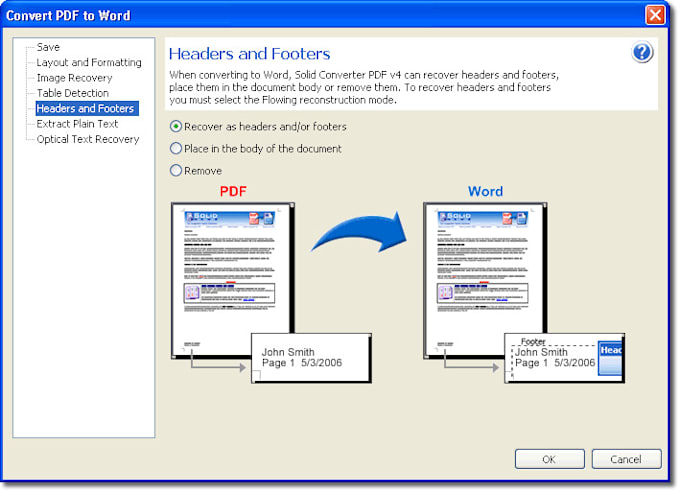Screen dimensions: 680x492
Task: Select the 'Remove' radio button
Action: pyautogui.click(x=177, y=171)
